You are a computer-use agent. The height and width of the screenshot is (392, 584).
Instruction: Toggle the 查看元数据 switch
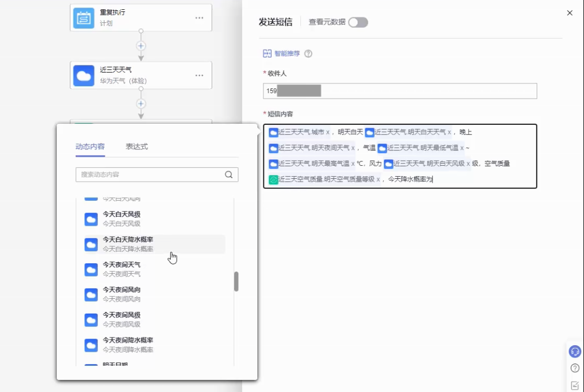click(358, 22)
